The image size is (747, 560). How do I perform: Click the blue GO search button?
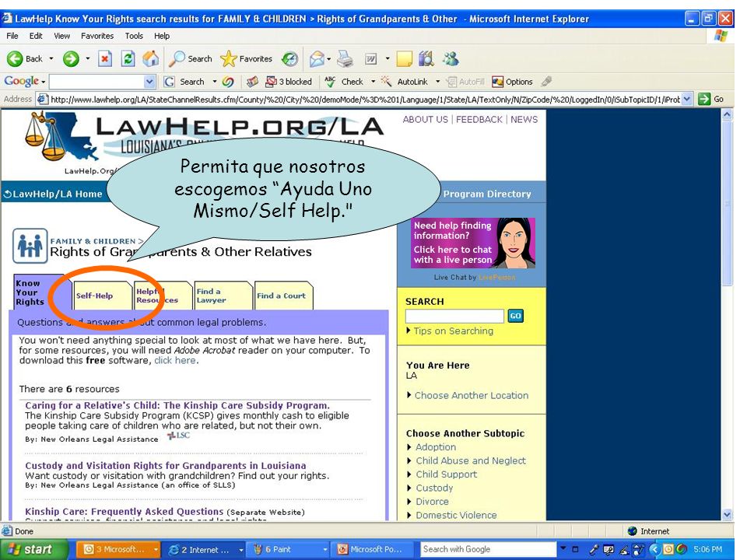(515, 316)
